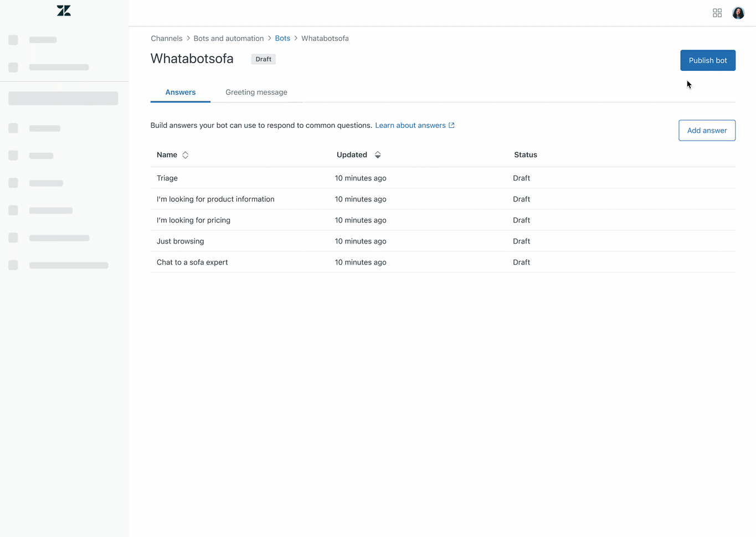Switch to the Greeting message tab
This screenshot has width=756, height=537.
coord(256,92)
